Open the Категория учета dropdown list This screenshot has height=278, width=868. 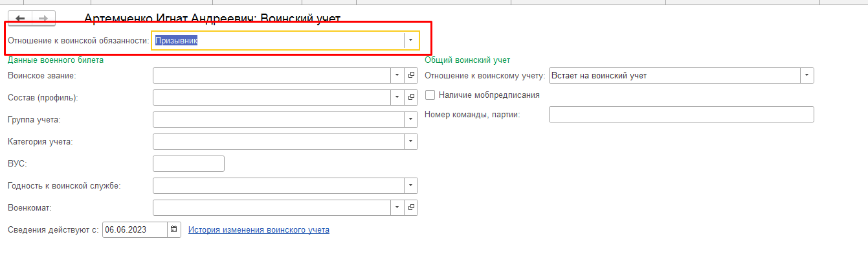tap(411, 141)
